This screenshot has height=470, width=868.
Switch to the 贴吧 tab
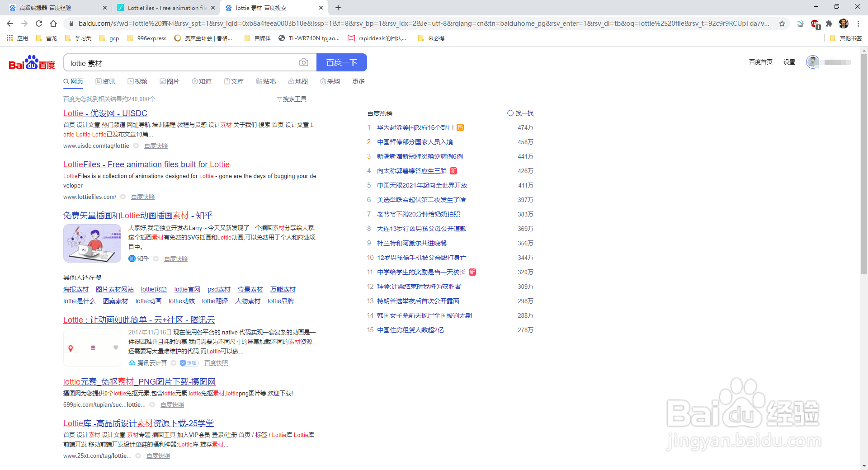(266, 81)
